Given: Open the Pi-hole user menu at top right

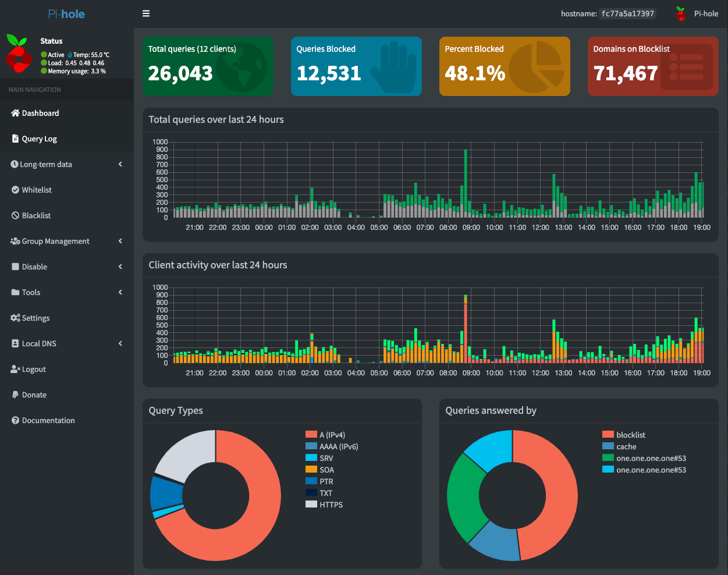Looking at the screenshot, I should point(697,13).
